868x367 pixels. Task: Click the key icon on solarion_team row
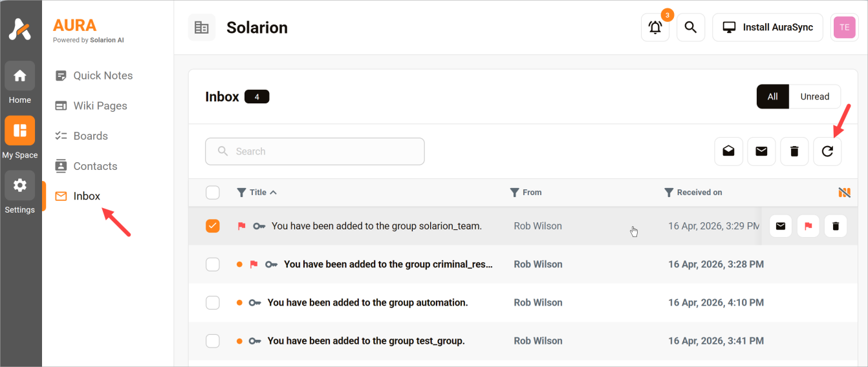coord(259,226)
